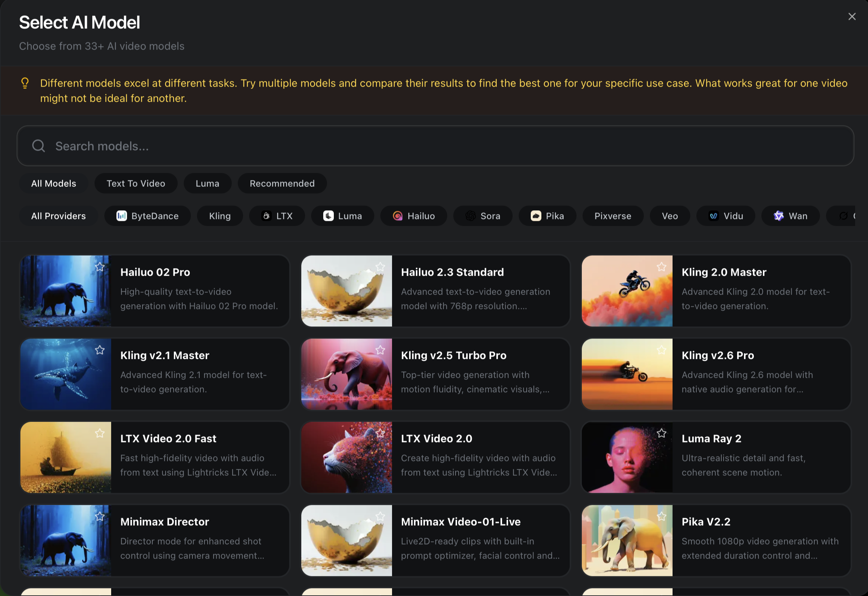The width and height of the screenshot is (868, 596).
Task: Click the Search models input field
Action: tap(435, 146)
